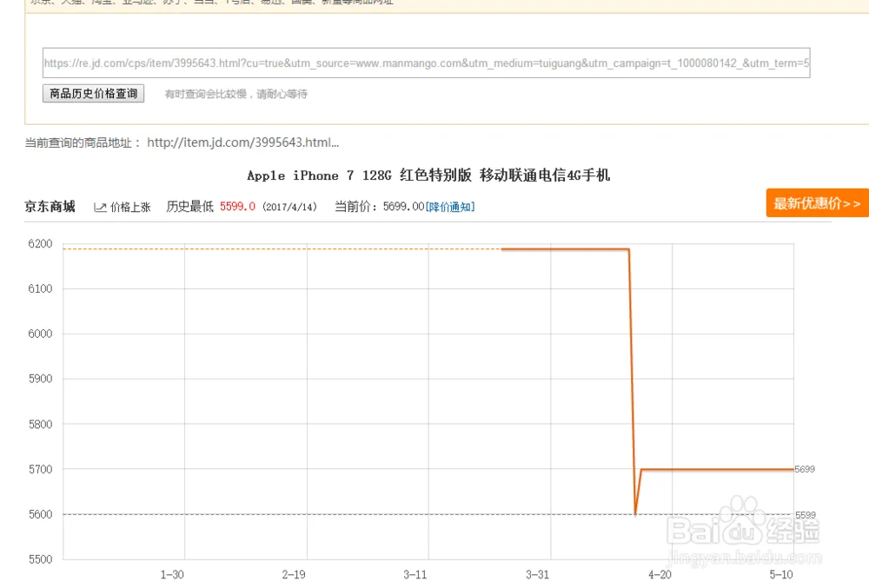Click the lowest price dip point on chart

coord(635,514)
